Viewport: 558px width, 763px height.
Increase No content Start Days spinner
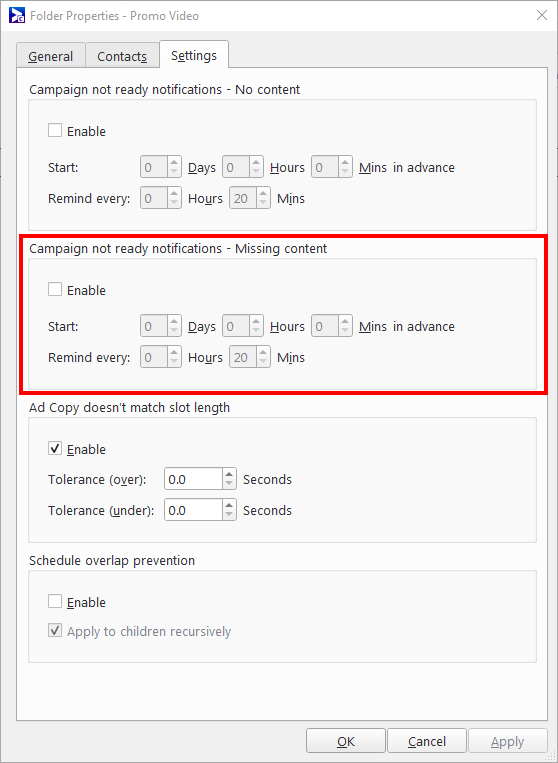coord(174,163)
